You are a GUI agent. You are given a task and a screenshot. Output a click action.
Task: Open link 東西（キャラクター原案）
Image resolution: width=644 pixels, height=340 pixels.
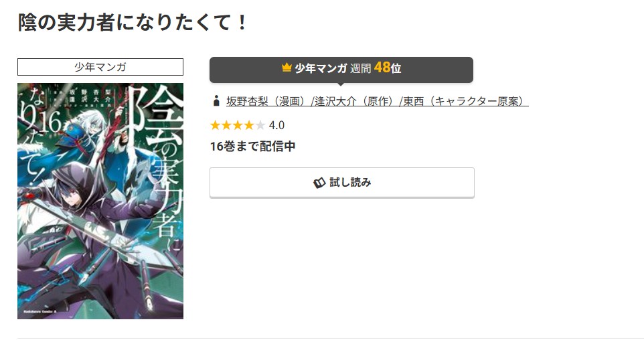pos(465,101)
